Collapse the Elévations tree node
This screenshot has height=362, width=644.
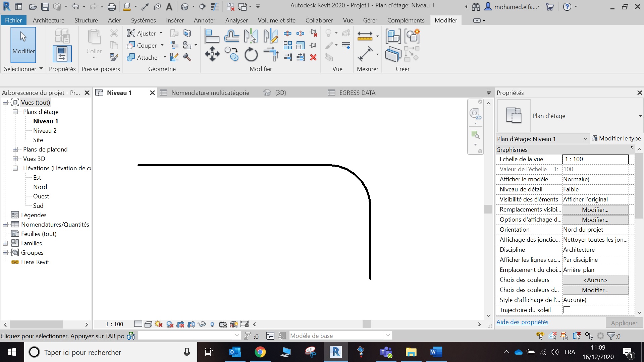click(15, 168)
